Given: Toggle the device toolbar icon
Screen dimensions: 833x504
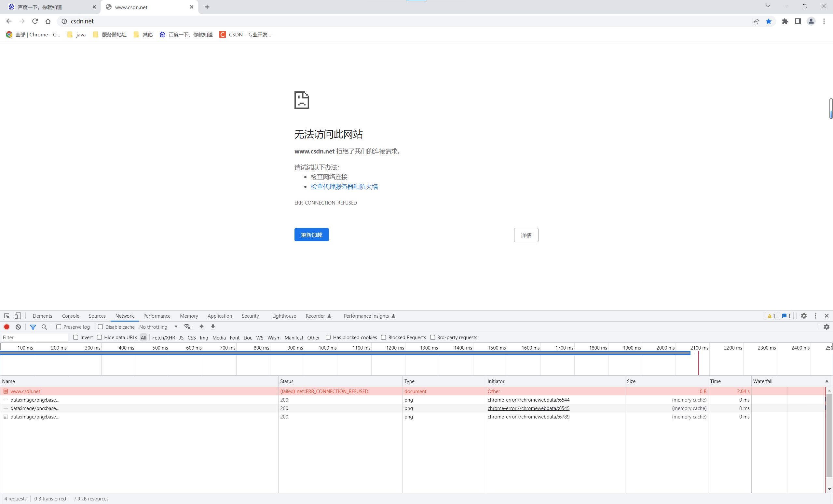Looking at the screenshot, I should [18, 316].
